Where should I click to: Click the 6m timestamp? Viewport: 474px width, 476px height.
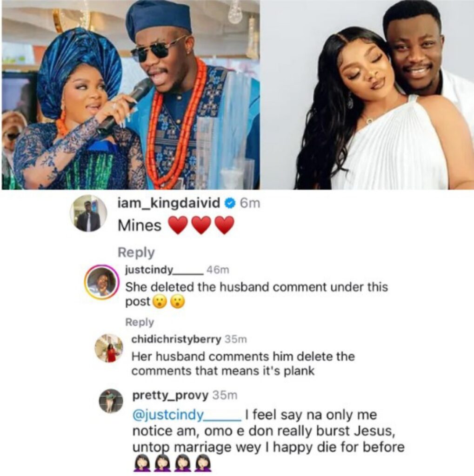click(x=249, y=203)
